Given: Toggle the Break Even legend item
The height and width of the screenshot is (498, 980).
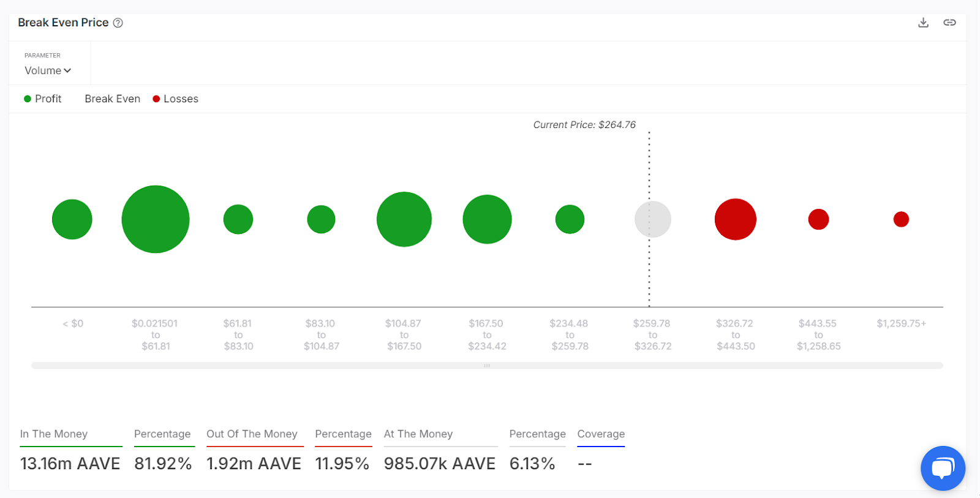Looking at the screenshot, I should click(112, 99).
